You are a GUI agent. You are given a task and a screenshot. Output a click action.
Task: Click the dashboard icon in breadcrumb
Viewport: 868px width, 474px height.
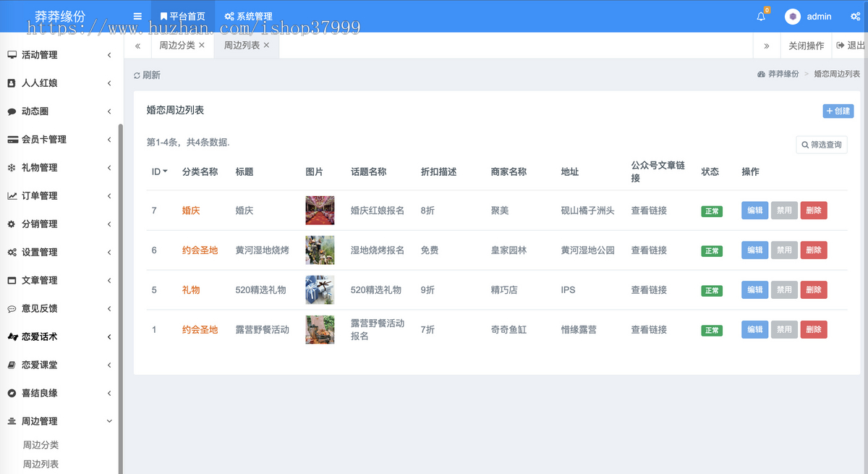(x=761, y=75)
